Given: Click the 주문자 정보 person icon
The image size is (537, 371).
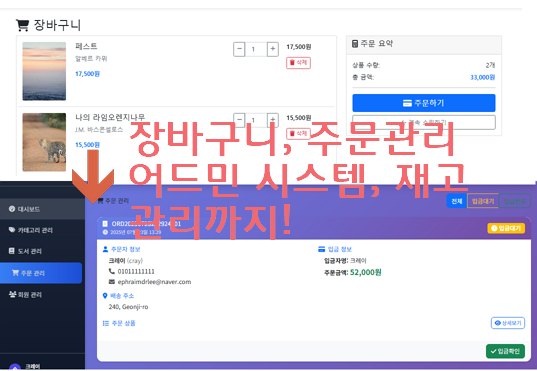Looking at the screenshot, I should (x=105, y=249).
